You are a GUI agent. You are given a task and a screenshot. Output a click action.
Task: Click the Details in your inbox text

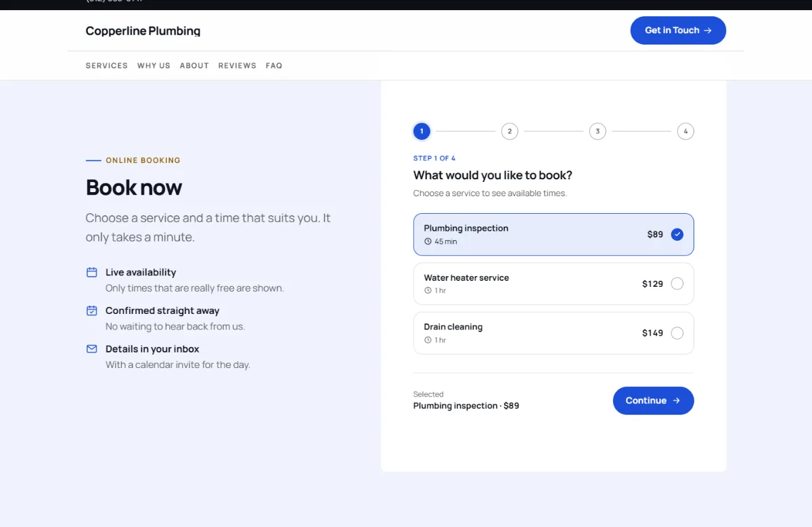click(152, 349)
